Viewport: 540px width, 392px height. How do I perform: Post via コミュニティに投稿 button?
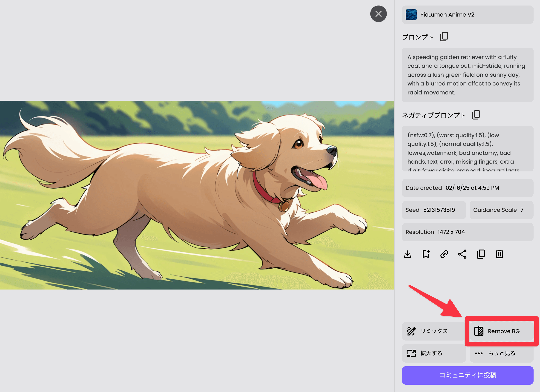467,375
